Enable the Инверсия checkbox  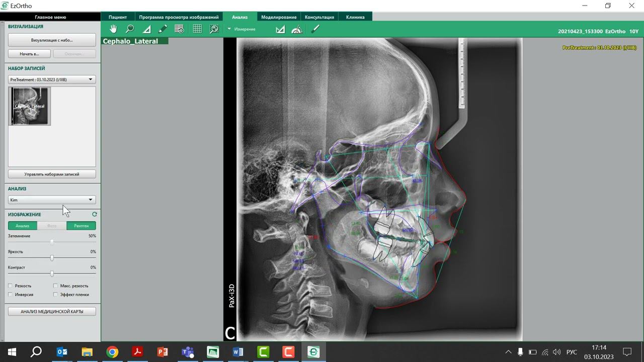pyautogui.click(x=10, y=295)
